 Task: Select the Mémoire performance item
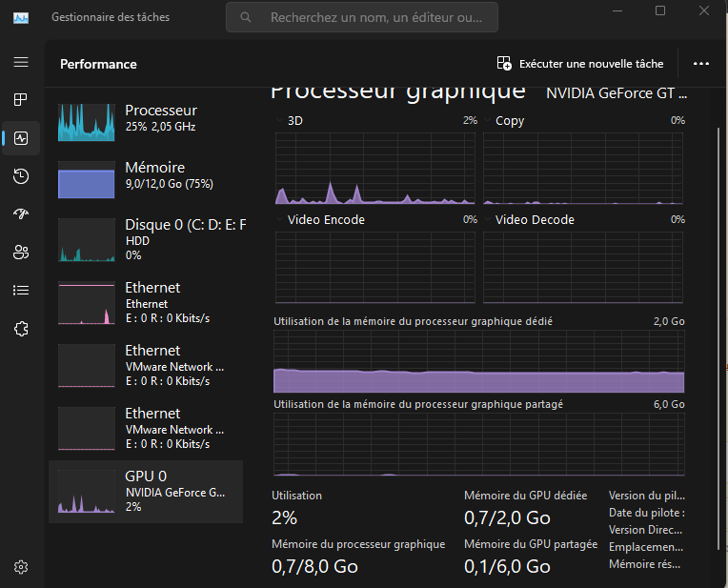click(146, 179)
